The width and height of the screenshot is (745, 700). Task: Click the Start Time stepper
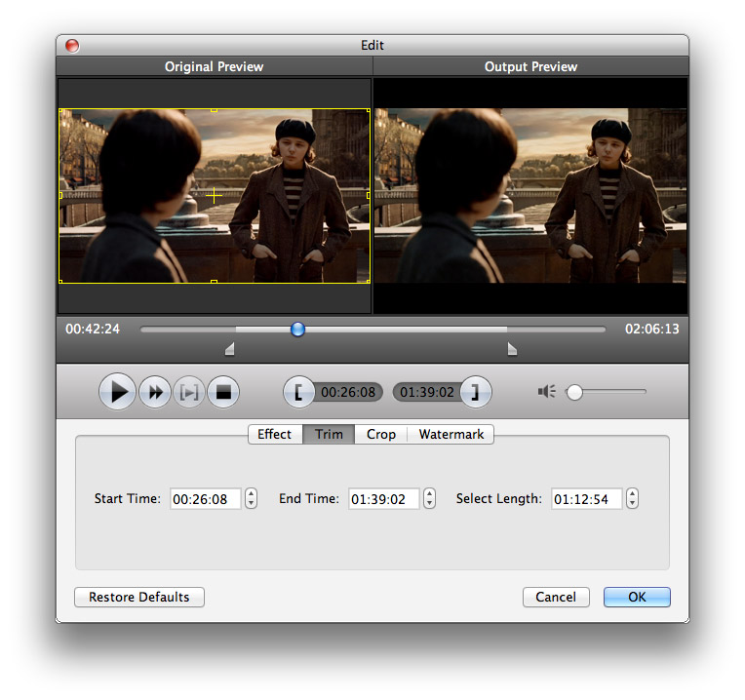pyautogui.click(x=252, y=498)
